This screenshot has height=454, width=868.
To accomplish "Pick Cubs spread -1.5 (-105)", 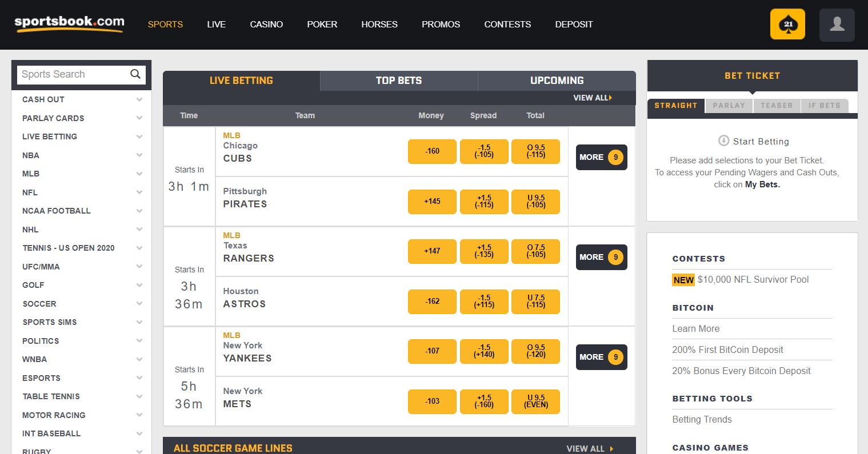I will (484, 151).
